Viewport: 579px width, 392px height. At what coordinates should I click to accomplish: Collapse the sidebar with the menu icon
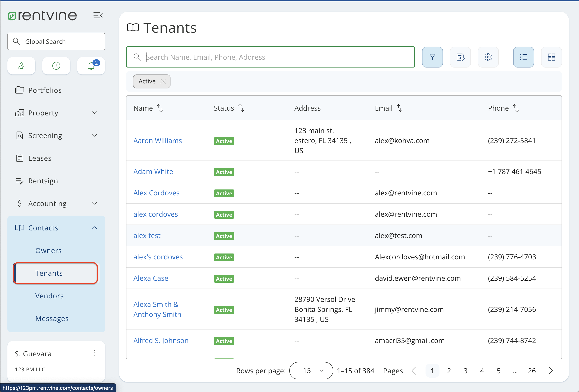pyautogui.click(x=98, y=15)
